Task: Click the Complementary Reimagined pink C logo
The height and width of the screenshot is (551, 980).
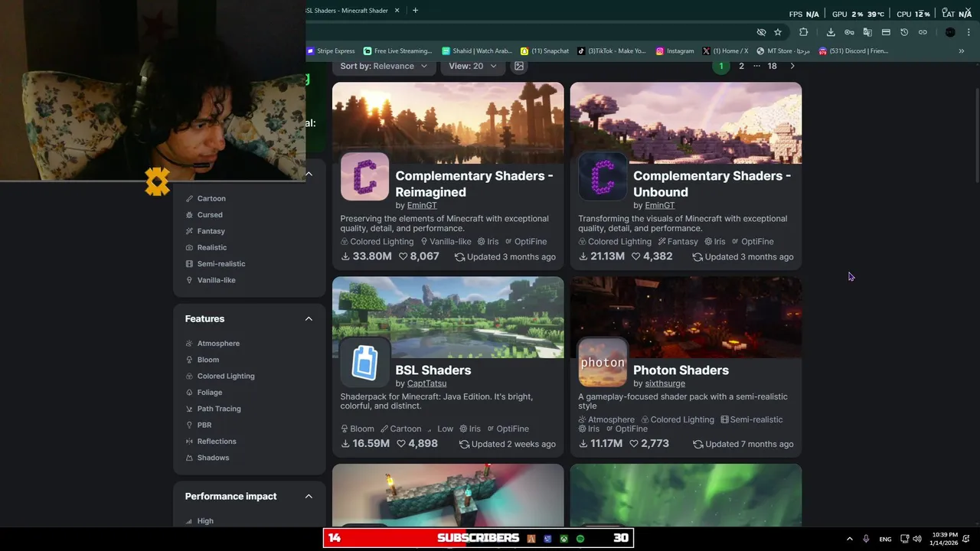Action: 364,177
